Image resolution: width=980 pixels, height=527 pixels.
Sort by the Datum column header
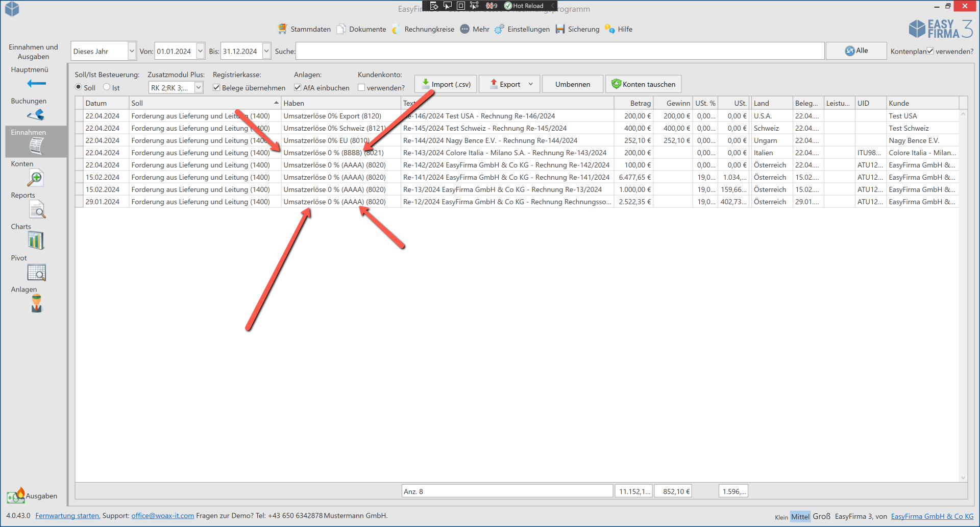(x=106, y=103)
